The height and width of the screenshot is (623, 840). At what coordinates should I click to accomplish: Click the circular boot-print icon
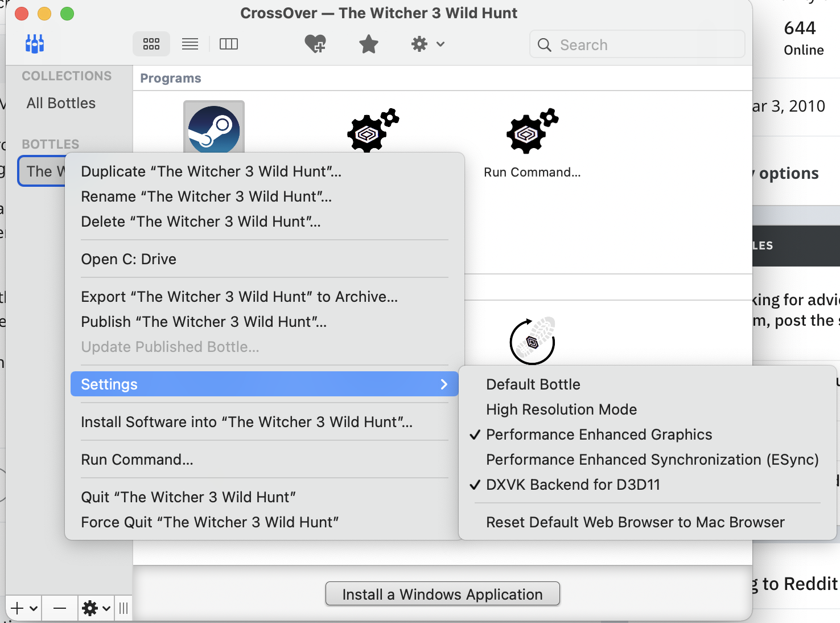tap(533, 341)
